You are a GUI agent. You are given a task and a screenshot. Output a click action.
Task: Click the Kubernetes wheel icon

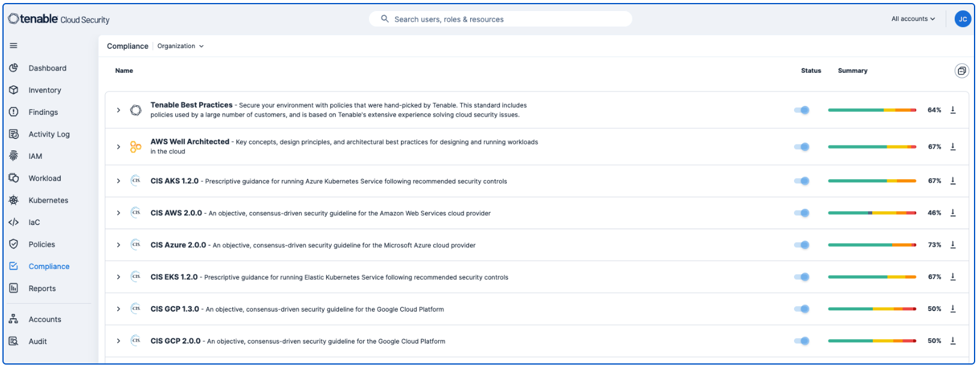[x=13, y=200]
